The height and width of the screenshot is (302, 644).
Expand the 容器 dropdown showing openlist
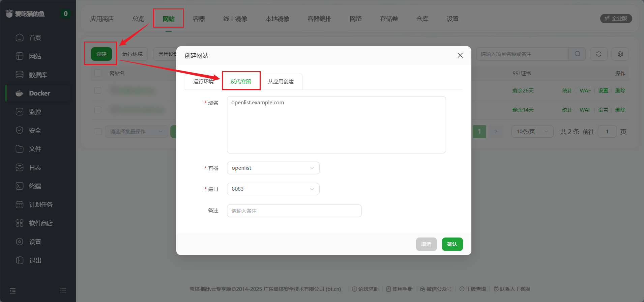(273, 168)
